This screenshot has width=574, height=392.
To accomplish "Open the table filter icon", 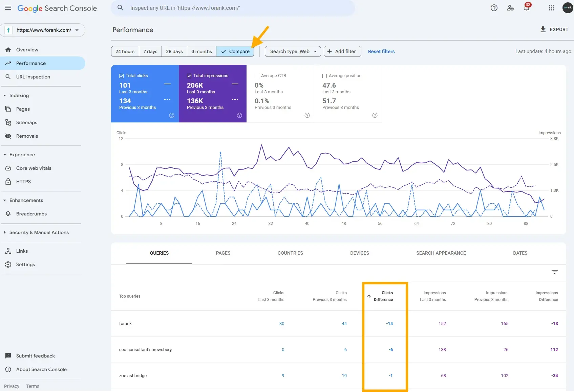I will tap(554, 272).
